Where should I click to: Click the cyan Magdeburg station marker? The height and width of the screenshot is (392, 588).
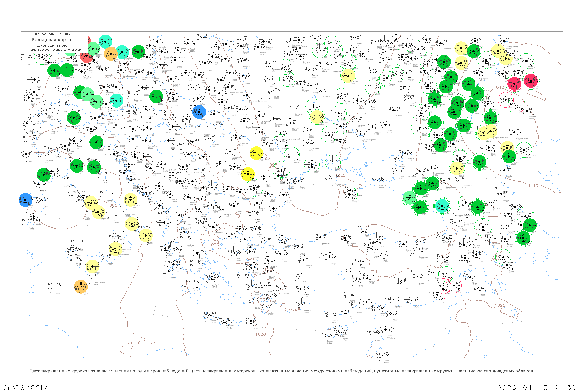point(122,52)
